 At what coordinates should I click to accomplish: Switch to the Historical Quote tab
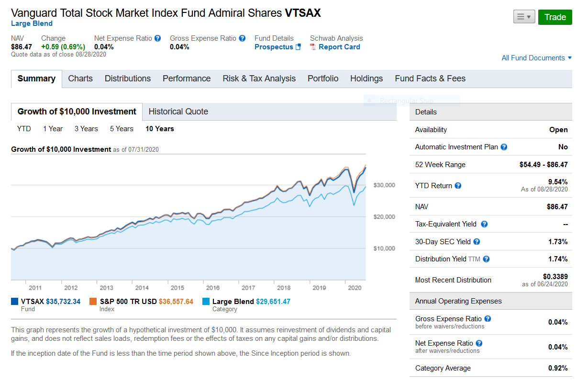point(178,112)
